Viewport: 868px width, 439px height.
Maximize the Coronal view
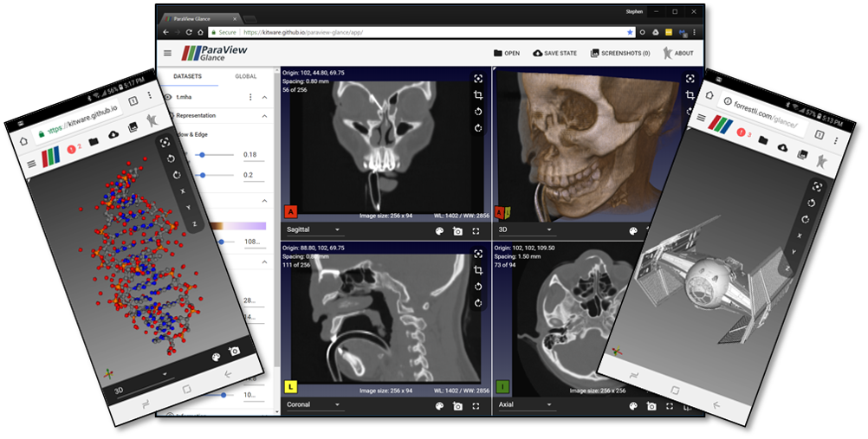[476, 406]
